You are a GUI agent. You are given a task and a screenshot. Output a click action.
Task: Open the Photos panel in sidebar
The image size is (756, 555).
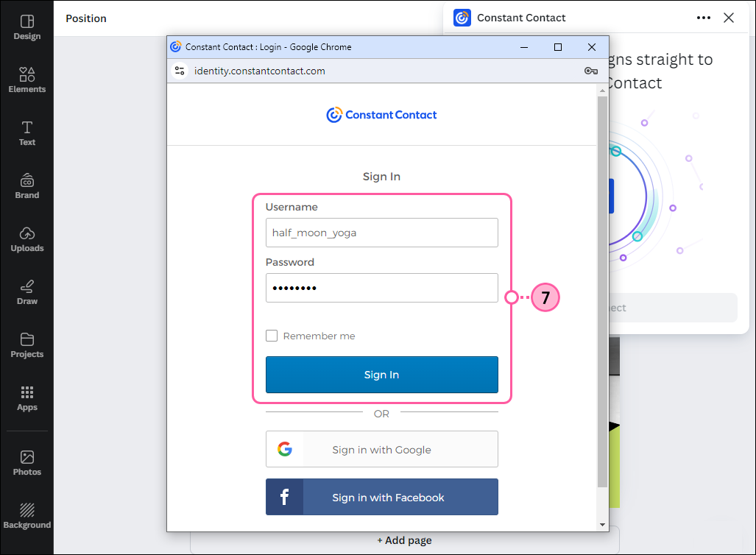[27, 463]
